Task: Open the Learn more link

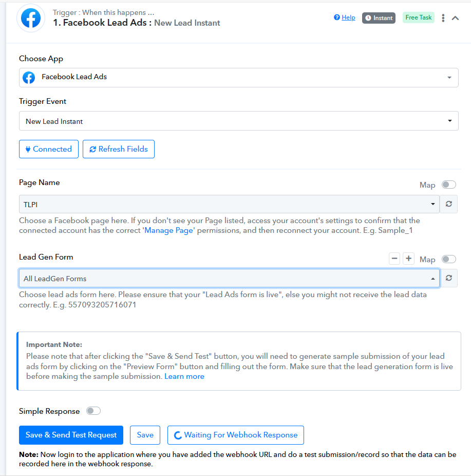Action: coord(184,376)
